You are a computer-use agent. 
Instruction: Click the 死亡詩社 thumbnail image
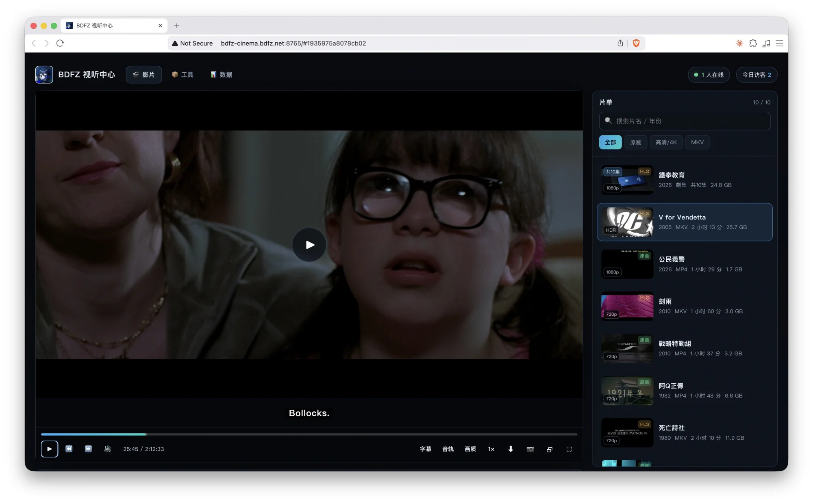pyautogui.click(x=627, y=432)
